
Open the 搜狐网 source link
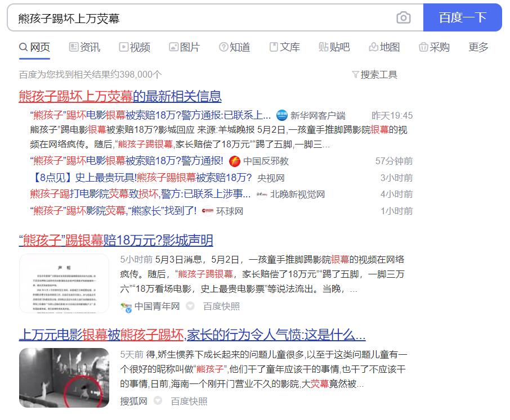[x=133, y=401]
